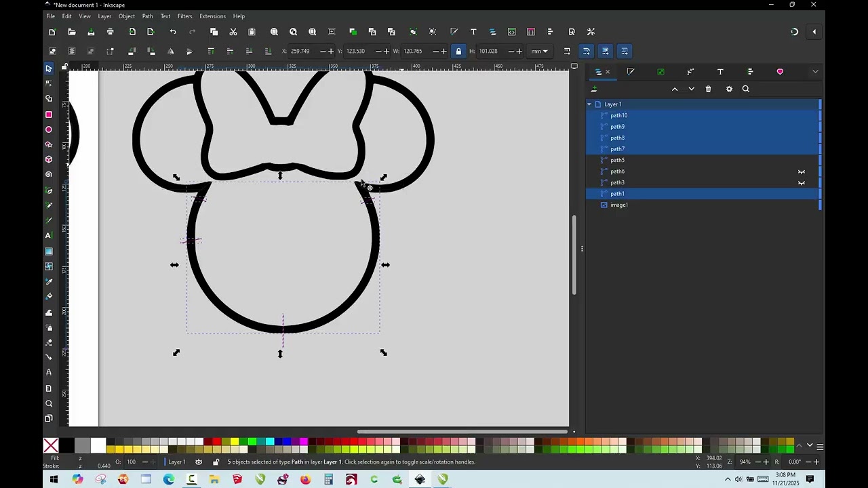Expand the color palette rows chevron
This screenshot has height=488, width=868.
(x=810, y=446)
